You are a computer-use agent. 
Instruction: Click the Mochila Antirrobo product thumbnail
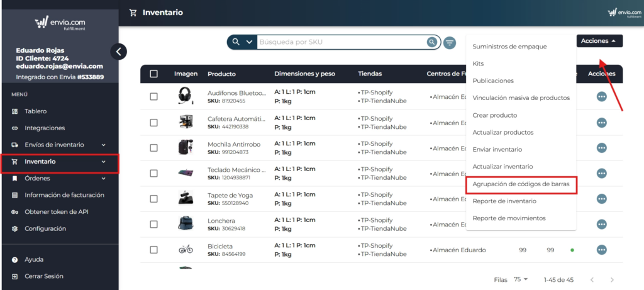coord(186,147)
